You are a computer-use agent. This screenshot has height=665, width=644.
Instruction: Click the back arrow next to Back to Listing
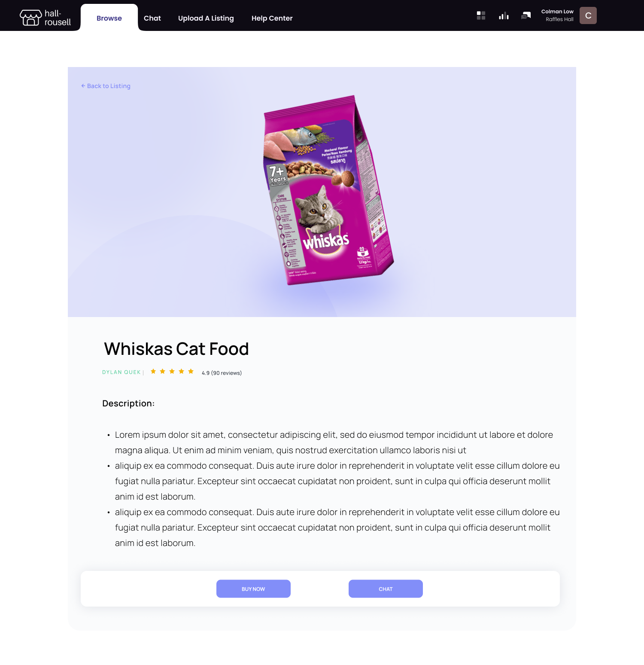point(83,86)
